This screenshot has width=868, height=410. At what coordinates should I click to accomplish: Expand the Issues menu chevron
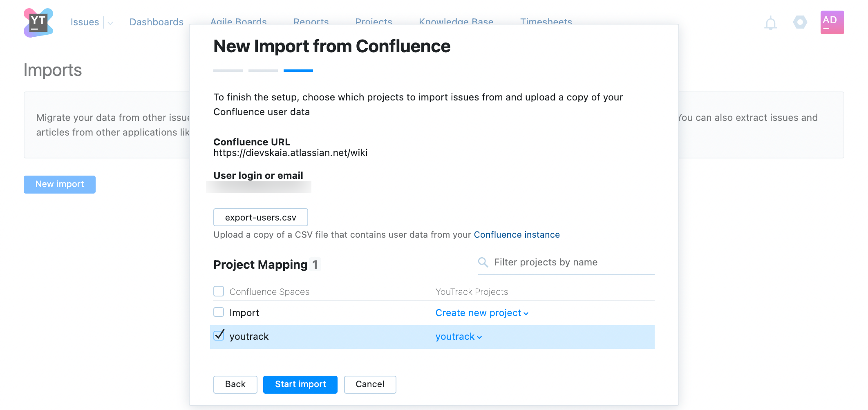tap(110, 23)
